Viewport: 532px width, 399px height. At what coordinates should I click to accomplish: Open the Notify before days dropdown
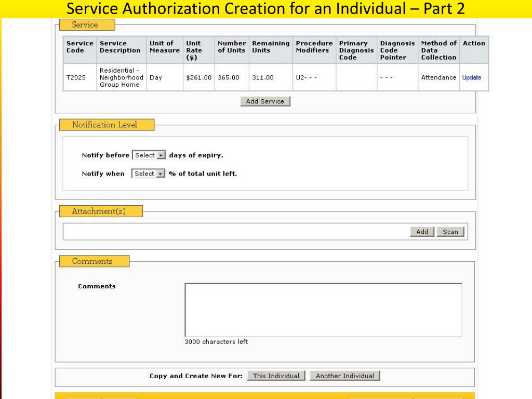pyautogui.click(x=149, y=155)
